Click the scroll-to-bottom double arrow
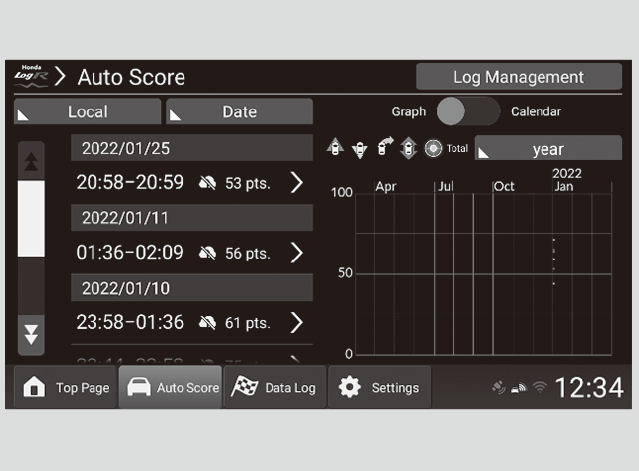The height and width of the screenshot is (471, 639). point(32,334)
